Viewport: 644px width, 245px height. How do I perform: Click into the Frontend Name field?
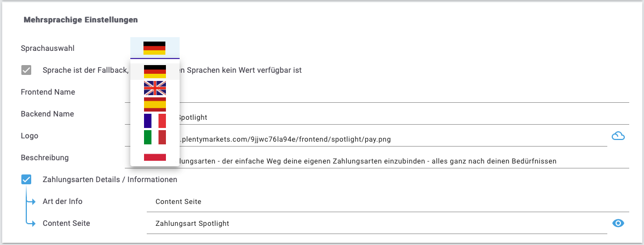[x=377, y=92]
